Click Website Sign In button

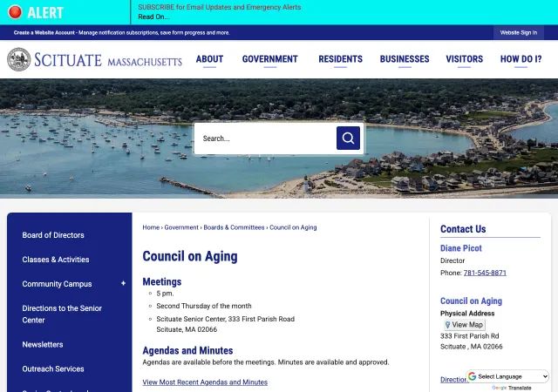(519, 33)
